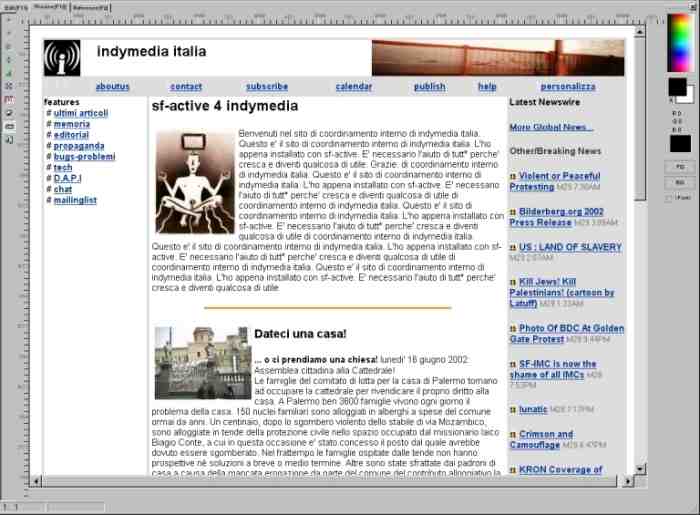This screenshot has width=700, height=515.
Task: Click bullet icon beside Violent or Peaceful Protesting
Action: (x=513, y=177)
